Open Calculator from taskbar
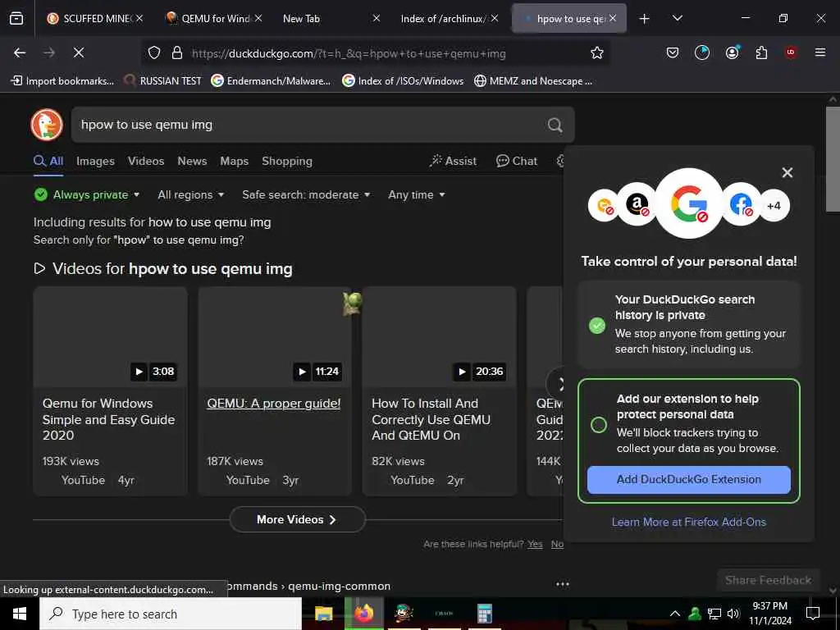Viewport: 840px width, 630px height. click(x=485, y=614)
